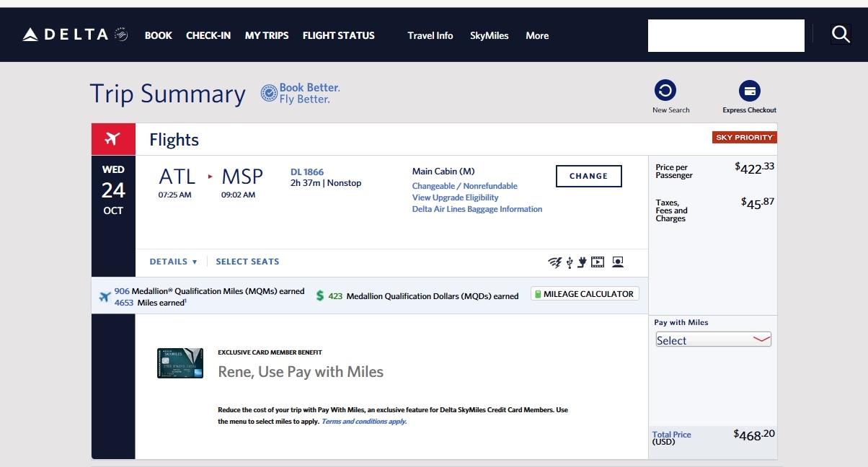Screen dimensions: 868x467
Task: Open the More navigation menu
Action: pyautogui.click(x=536, y=35)
